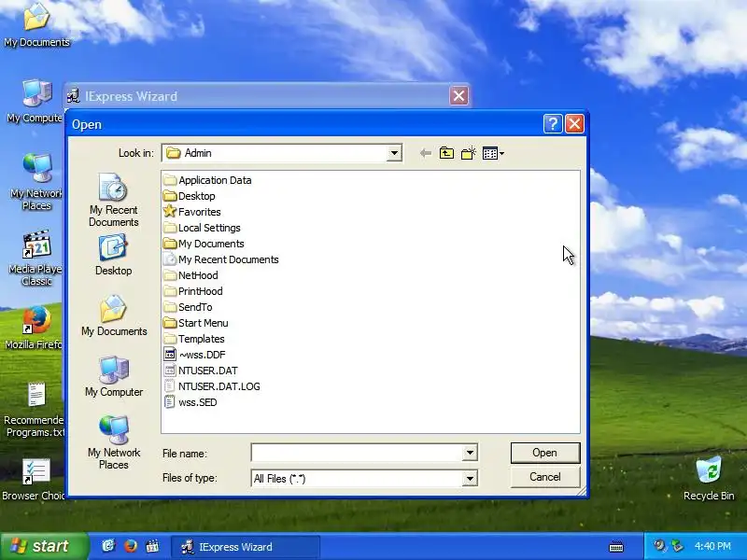
Task: Select the ~wss.DDF file
Action: (194, 355)
